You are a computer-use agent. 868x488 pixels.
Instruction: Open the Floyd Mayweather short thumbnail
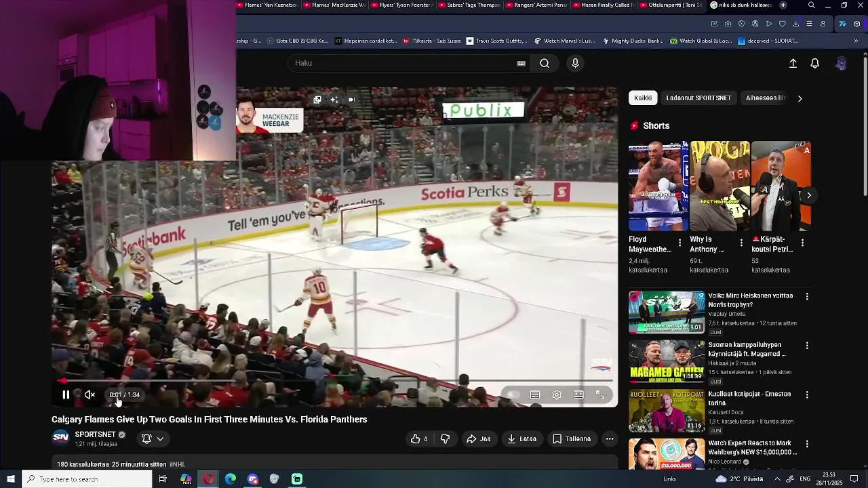(x=658, y=186)
